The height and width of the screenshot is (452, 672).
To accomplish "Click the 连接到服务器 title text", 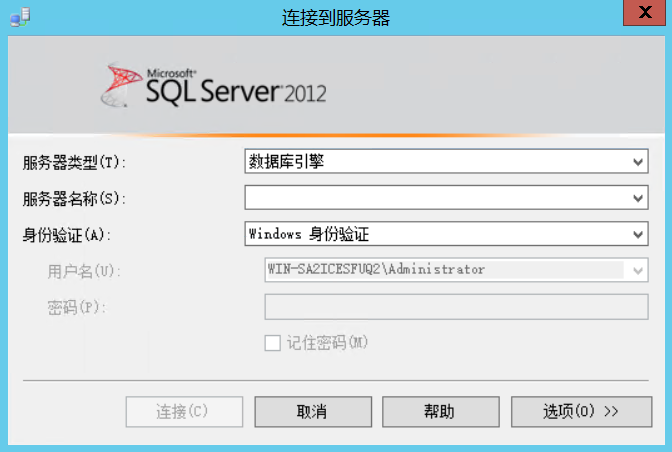I will pyautogui.click(x=336, y=18).
